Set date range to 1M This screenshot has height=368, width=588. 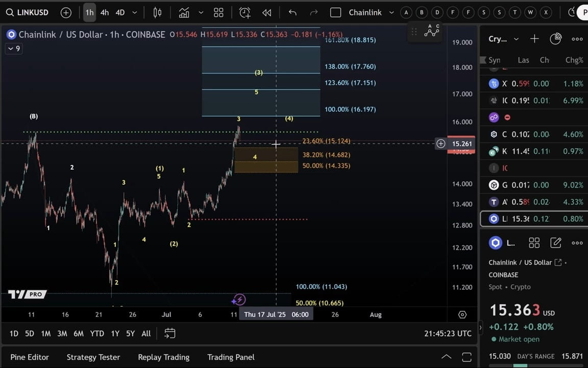46,333
